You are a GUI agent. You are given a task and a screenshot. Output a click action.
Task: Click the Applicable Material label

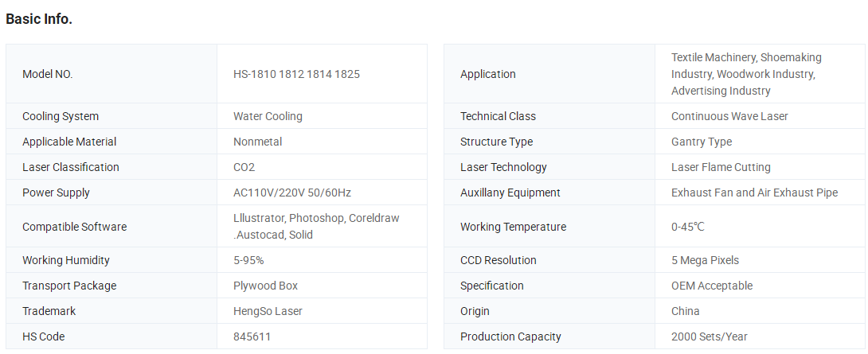(69, 142)
